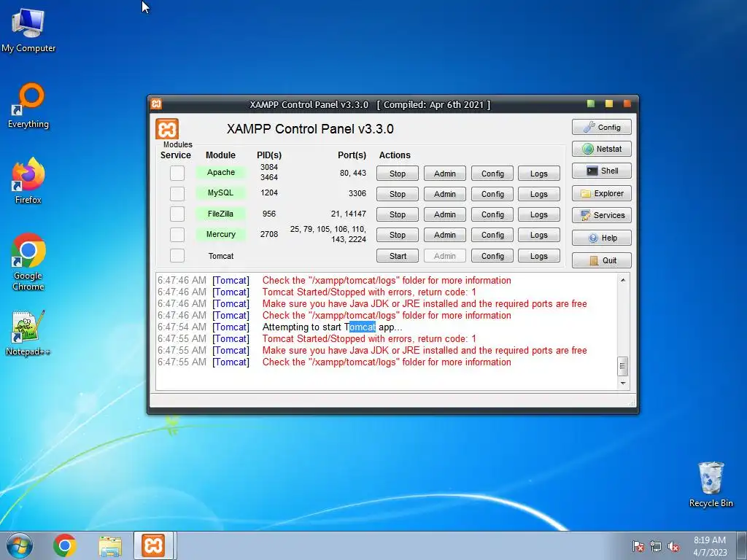Toggle MySQL service checkbox
This screenshot has width=747, height=560.
177,193
